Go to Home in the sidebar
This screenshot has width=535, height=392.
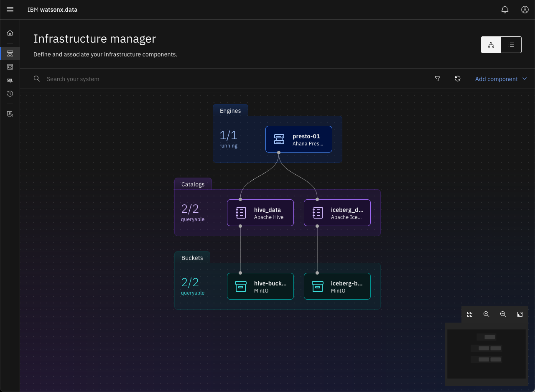tap(10, 33)
